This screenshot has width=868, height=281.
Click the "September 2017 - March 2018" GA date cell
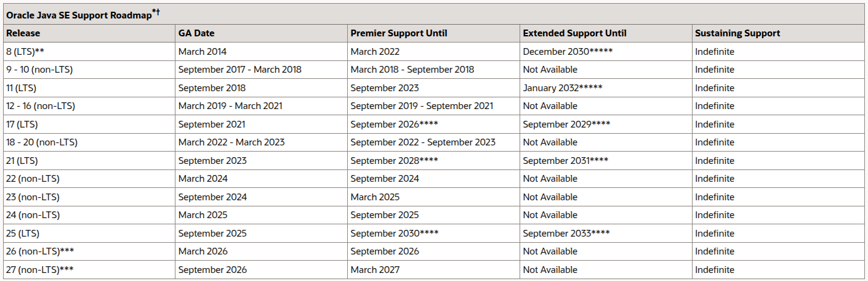point(239,70)
